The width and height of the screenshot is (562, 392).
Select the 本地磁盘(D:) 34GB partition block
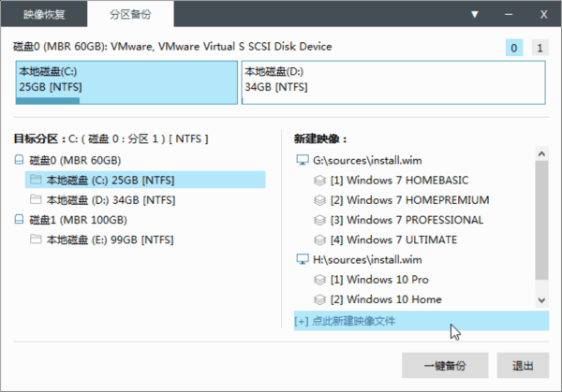(x=393, y=82)
